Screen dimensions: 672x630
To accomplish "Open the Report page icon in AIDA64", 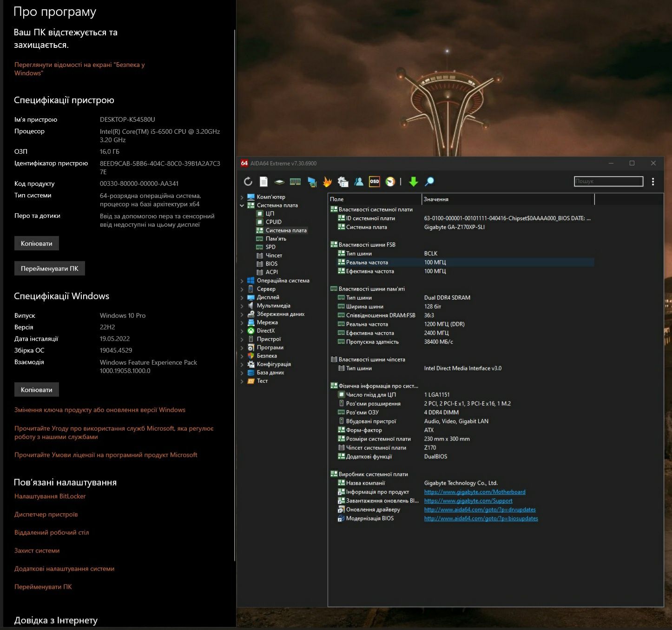I will 264,182.
